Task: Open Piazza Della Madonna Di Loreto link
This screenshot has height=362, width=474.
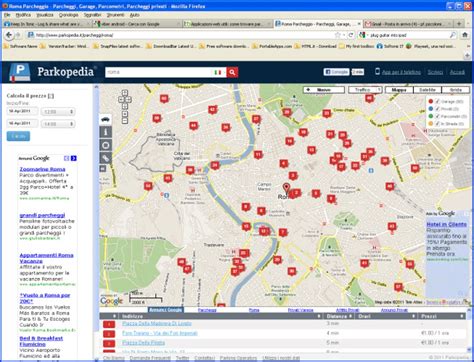Action: click(157, 323)
